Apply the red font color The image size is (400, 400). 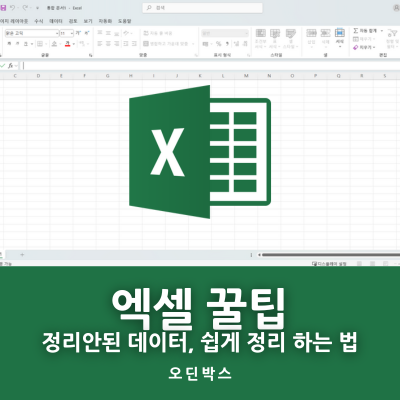pyautogui.click(x=68, y=44)
